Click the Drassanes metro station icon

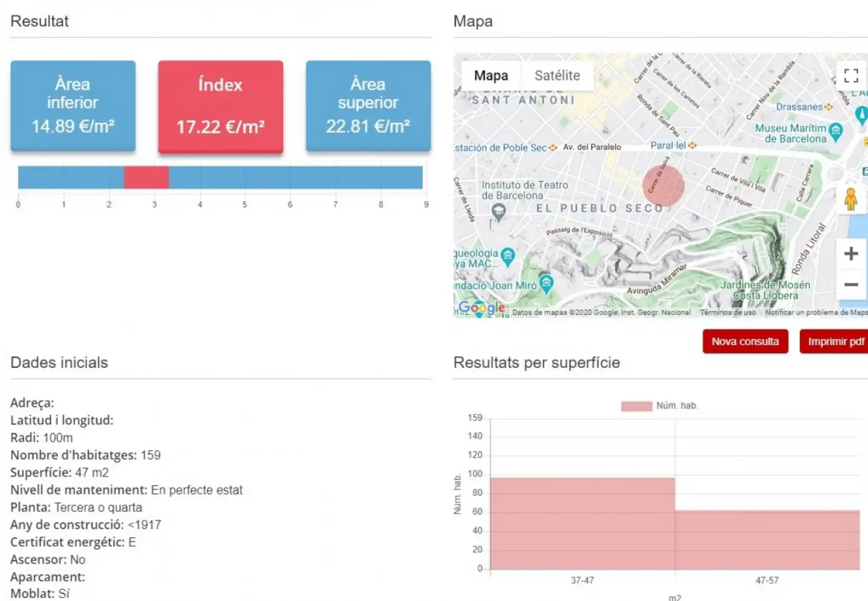(828, 106)
